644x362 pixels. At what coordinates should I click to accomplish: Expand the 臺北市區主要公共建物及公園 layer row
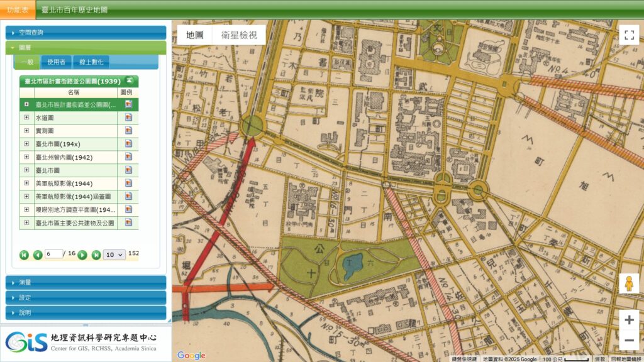(26, 222)
